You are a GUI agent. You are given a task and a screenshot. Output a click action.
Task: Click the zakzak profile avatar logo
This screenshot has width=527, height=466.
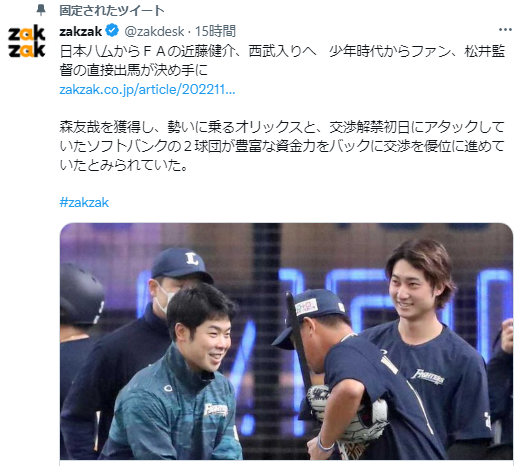(x=27, y=41)
